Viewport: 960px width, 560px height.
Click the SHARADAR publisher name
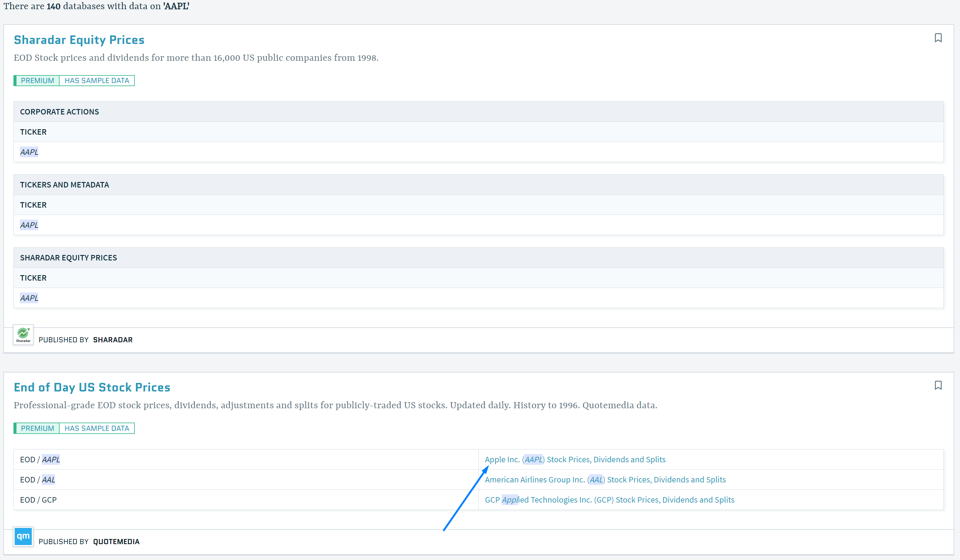[x=113, y=340]
